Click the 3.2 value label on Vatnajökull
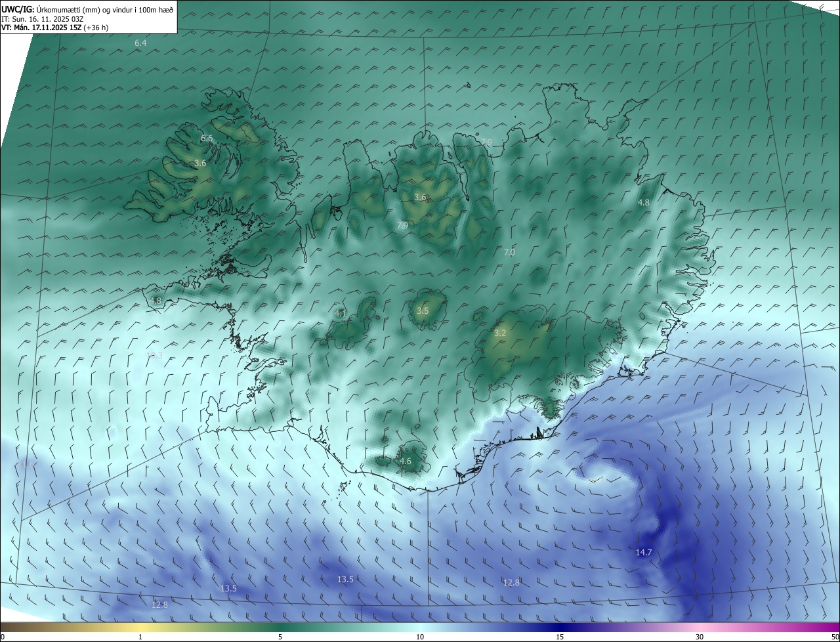Screen dimensions: 840x642 (500, 333)
